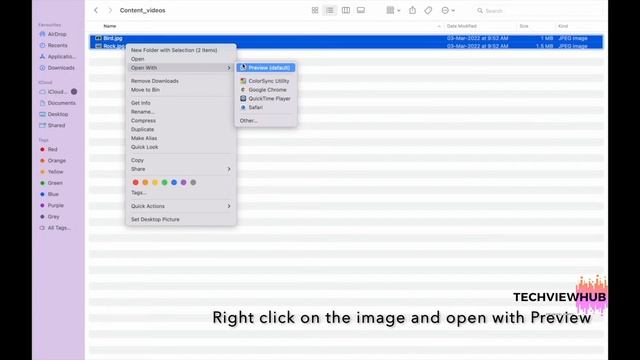Image resolution: width=640 pixels, height=360 pixels.
Task: Sort by Date Modified column header
Action: [462, 26]
